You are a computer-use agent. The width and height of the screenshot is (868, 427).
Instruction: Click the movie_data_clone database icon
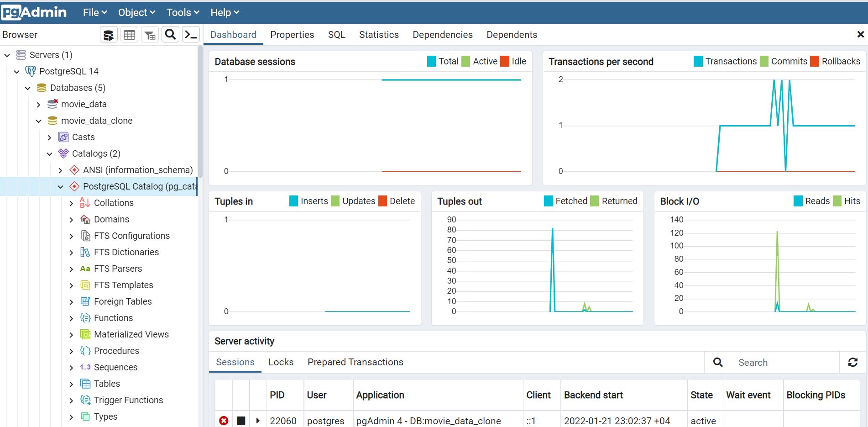[52, 121]
